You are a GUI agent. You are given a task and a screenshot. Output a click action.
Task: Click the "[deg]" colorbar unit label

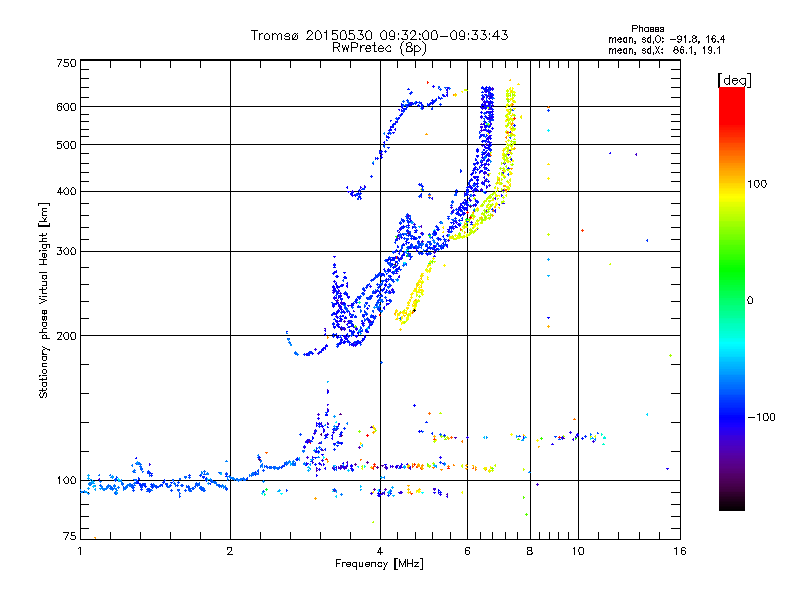(x=734, y=80)
